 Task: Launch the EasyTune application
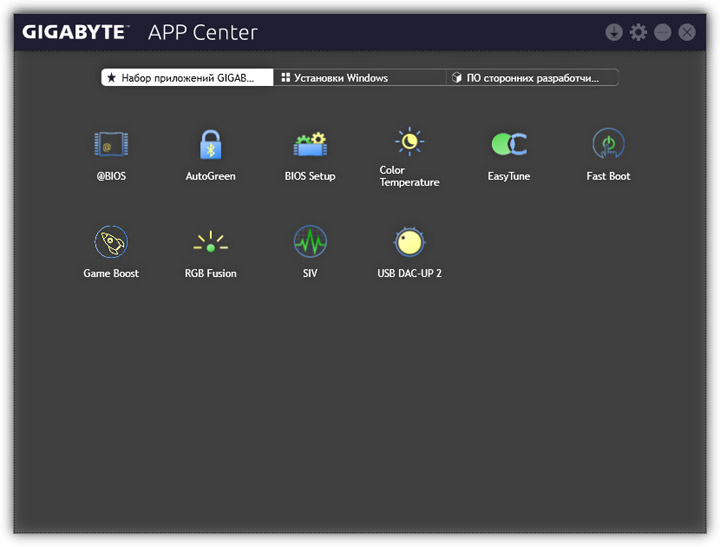[x=509, y=145]
